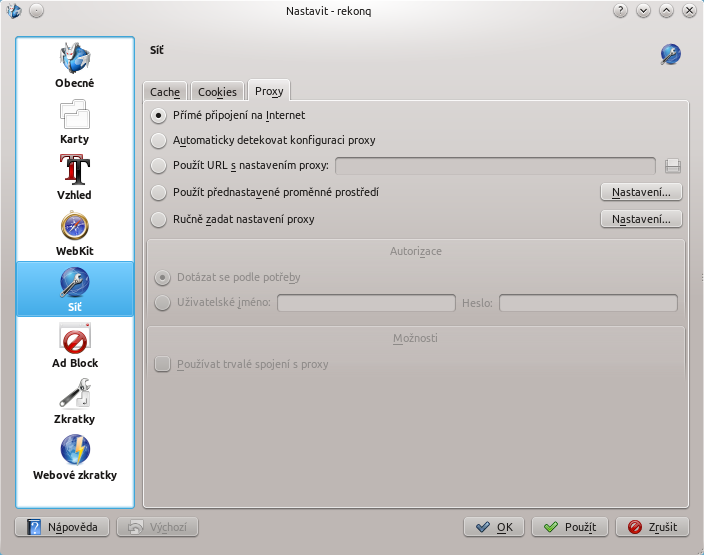Select the Uživatelské jméno radio option
The image size is (704, 555).
click(x=213, y=303)
